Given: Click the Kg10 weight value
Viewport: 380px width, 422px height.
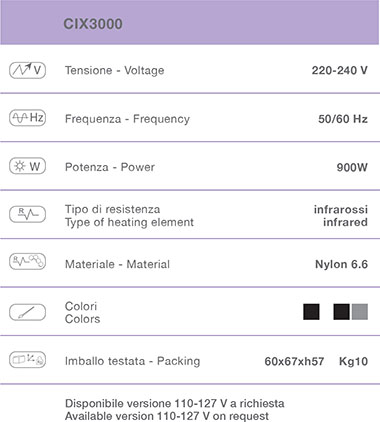Looking at the screenshot, I should [x=353, y=361].
